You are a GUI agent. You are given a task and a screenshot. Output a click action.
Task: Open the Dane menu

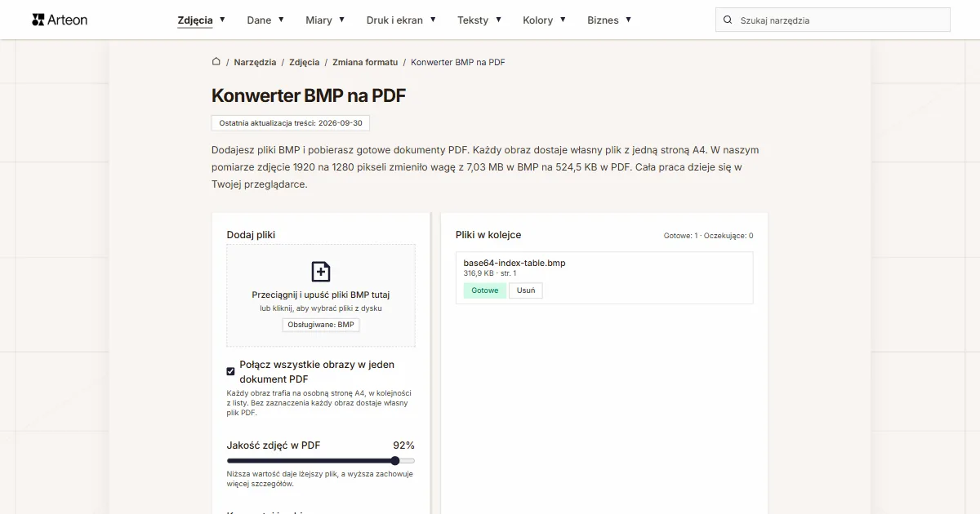pos(259,20)
